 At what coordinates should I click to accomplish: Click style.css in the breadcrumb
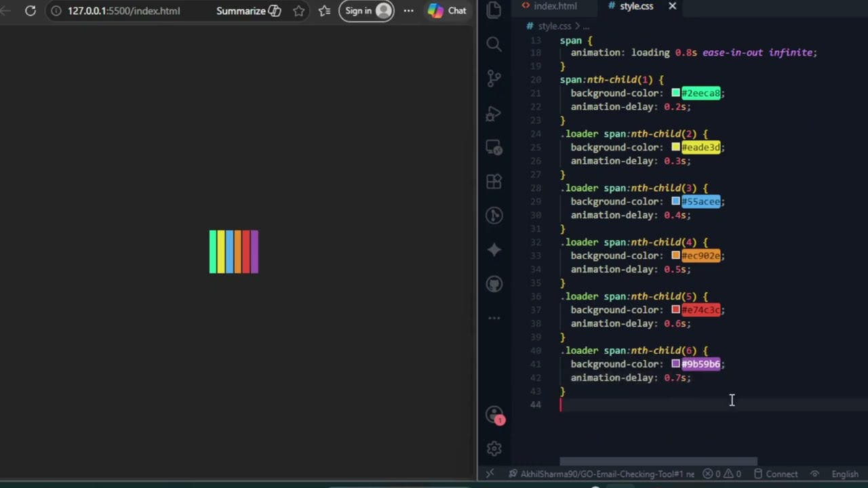[x=555, y=26]
